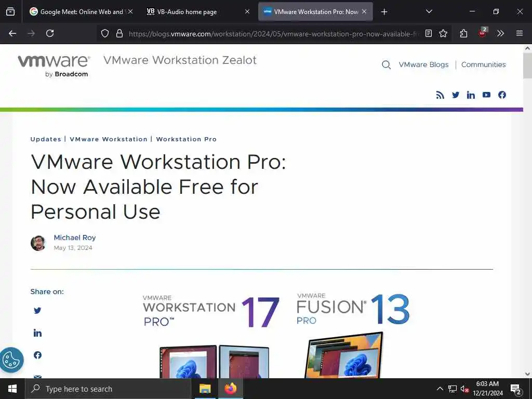Screen dimensions: 532x399
Task: Switch to the Google Meet tab
Action: [x=81, y=11]
